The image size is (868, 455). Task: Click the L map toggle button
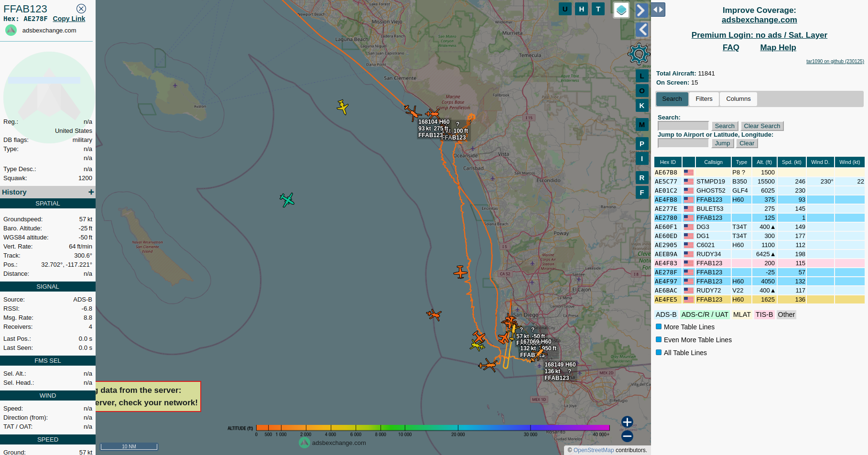click(x=642, y=76)
